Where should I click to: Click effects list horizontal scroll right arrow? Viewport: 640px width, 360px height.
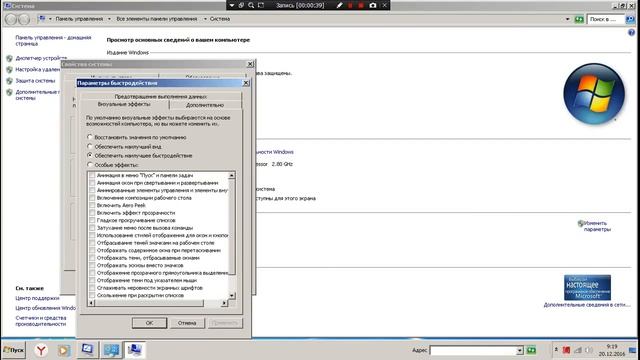224,303
